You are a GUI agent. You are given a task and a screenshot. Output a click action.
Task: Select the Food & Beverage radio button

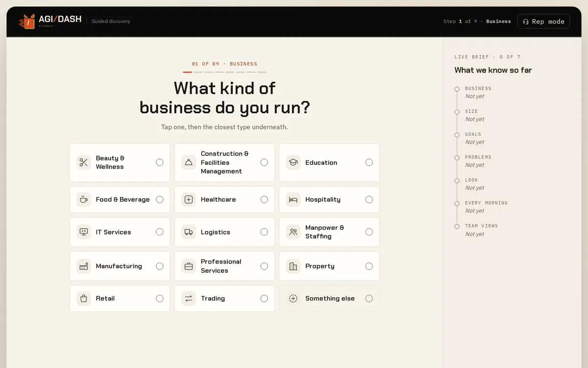160,200
